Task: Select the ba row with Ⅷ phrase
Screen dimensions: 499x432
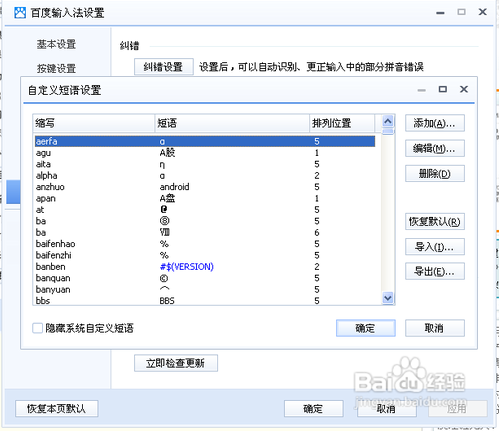Action: point(205,232)
